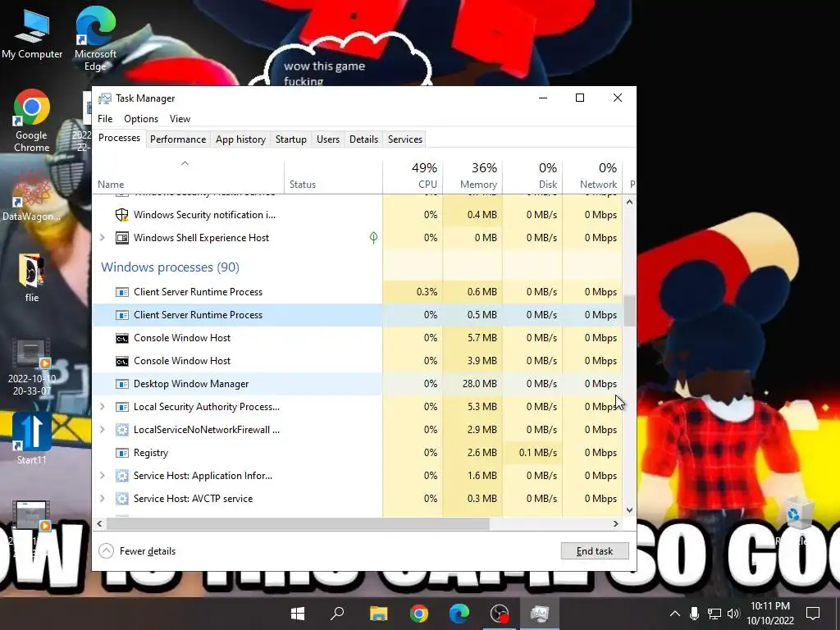Switch to OBS Studio on the taskbar

(500, 613)
